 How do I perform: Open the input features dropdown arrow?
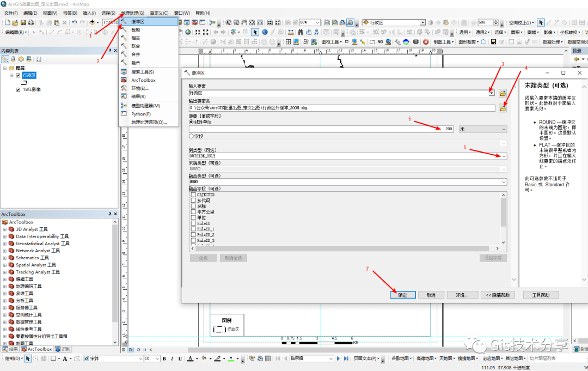492,93
